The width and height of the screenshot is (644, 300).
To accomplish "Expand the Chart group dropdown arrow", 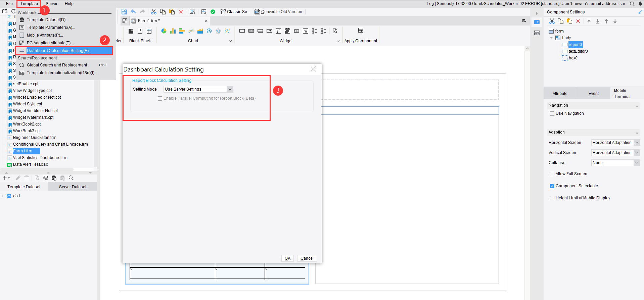I will tap(230, 41).
